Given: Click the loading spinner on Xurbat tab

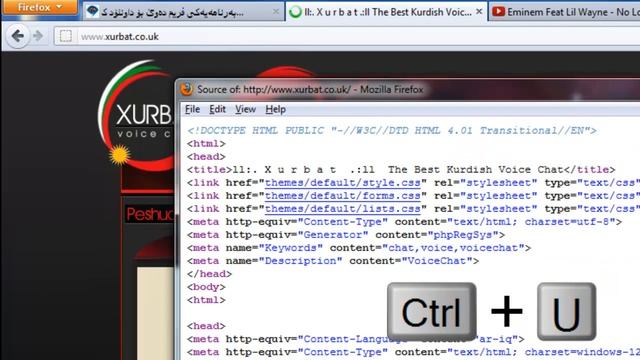Looking at the screenshot, I should coord(295,12).
